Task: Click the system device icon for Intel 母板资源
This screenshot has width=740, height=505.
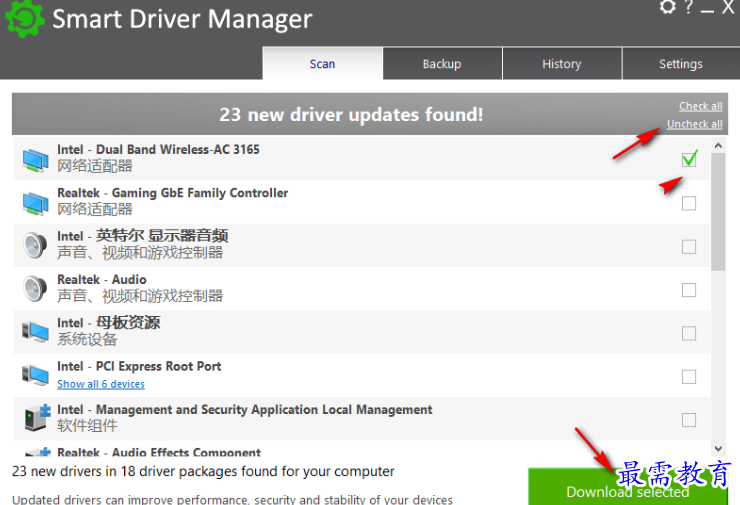Action: pos(35,331)
